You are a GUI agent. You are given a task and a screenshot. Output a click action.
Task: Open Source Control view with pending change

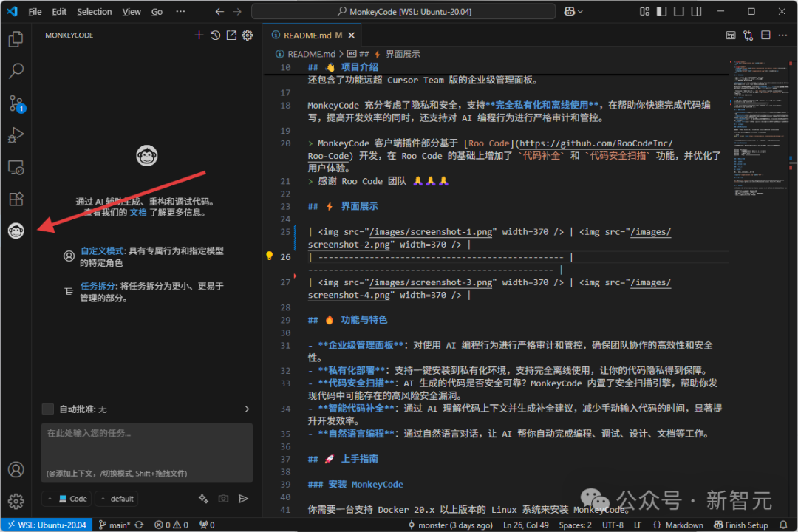tap(16, 104)
